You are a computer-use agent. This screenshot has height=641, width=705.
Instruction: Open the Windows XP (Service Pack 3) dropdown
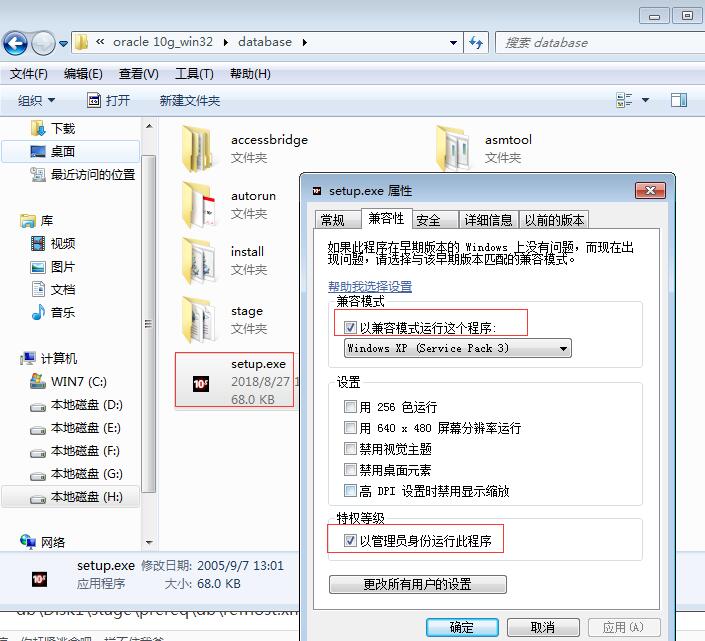click(x=458, y=348)
